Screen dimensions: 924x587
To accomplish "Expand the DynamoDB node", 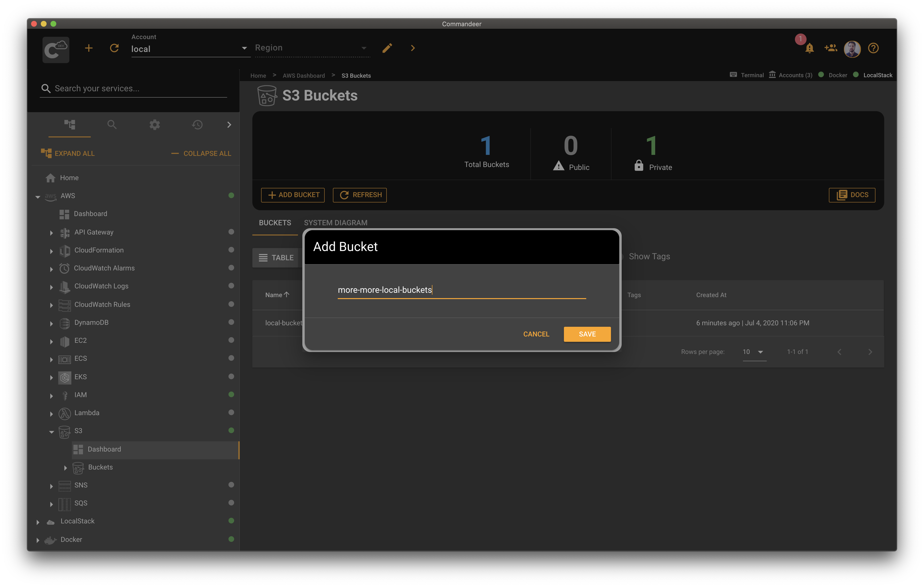I will click(x=51, y=323).
